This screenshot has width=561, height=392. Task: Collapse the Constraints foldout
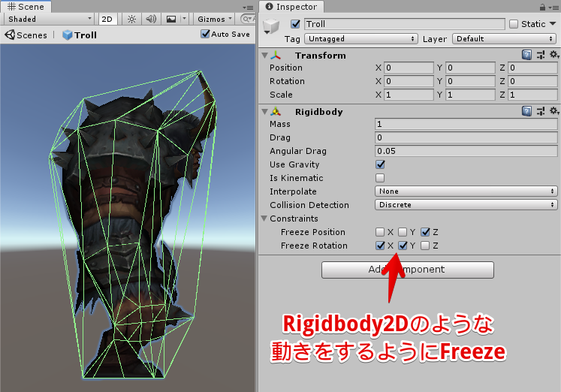coord(264,219)
